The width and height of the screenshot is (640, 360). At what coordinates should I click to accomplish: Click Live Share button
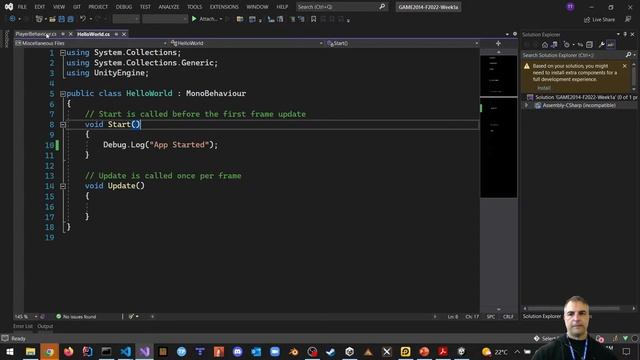click(599, 20)
